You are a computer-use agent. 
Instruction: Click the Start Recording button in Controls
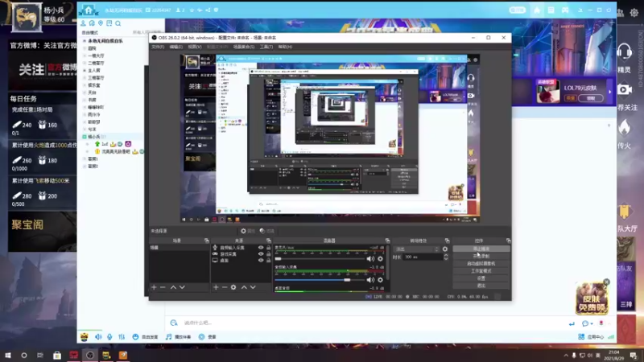click(x=481, y=256)
